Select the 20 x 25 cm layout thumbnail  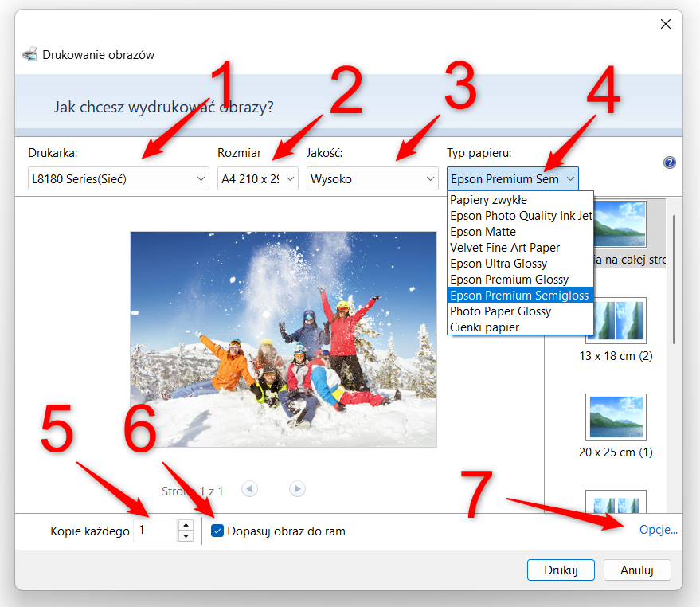click(x=616, y=416)
